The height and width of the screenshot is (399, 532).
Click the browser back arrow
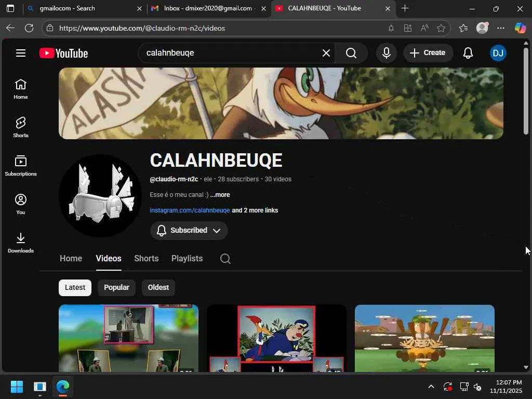10,28
